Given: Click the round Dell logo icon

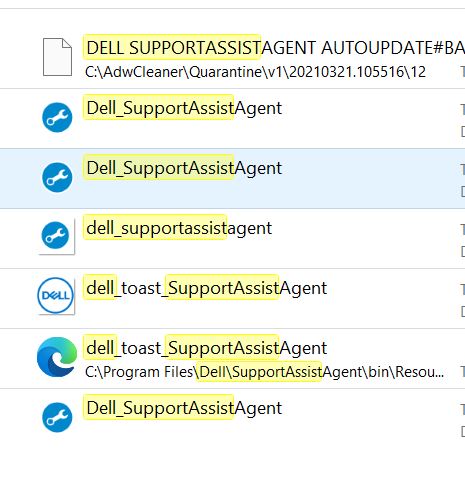Looking at the screenshot, I should click(55, 295).
